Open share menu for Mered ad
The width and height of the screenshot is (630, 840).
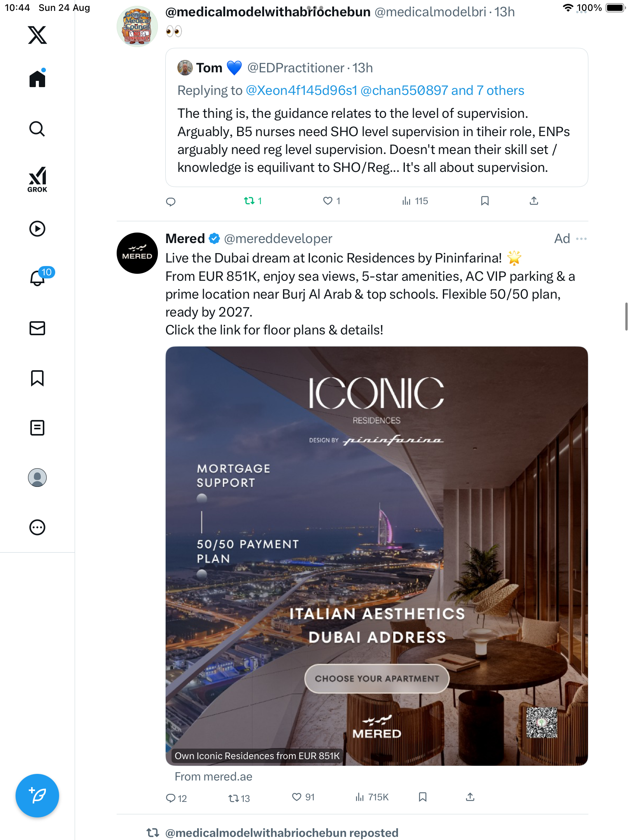[x=470, y=797]
